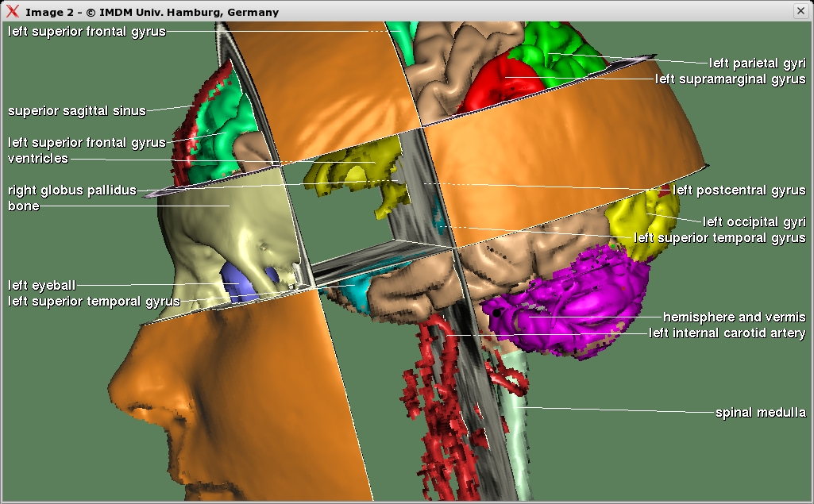The height and width of the screenshot is (504, 814).
Task: Click the X11 icon in title bar
Action: pyautogui.click(x=12, y=11)
